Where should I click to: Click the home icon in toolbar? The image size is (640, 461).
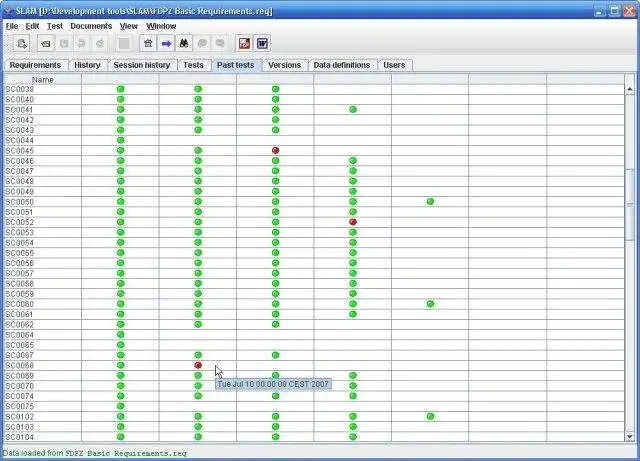click(148, 43)
